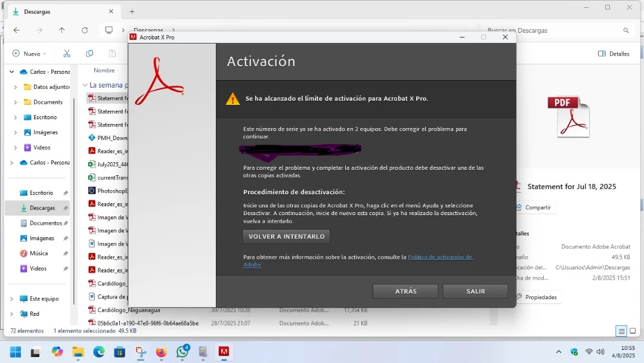Click the Adobe Acrobat taskbar icon

coord(224,352)
